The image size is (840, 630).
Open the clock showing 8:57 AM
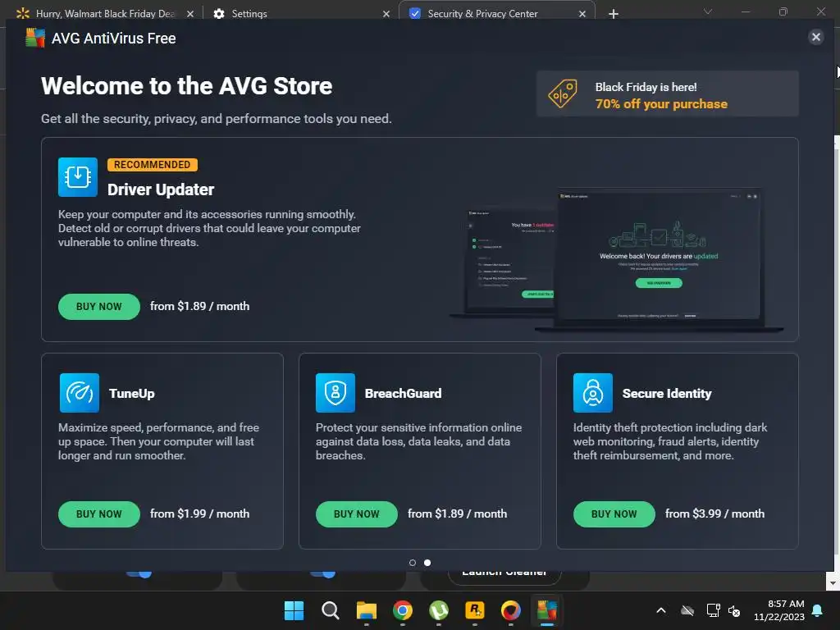pos(779,610)
